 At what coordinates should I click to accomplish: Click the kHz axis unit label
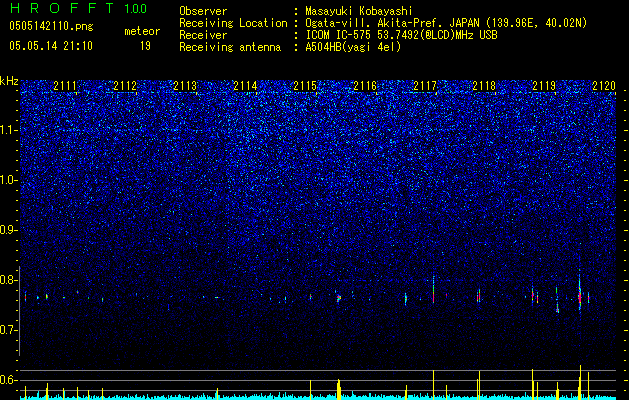[x=9, y=81]
